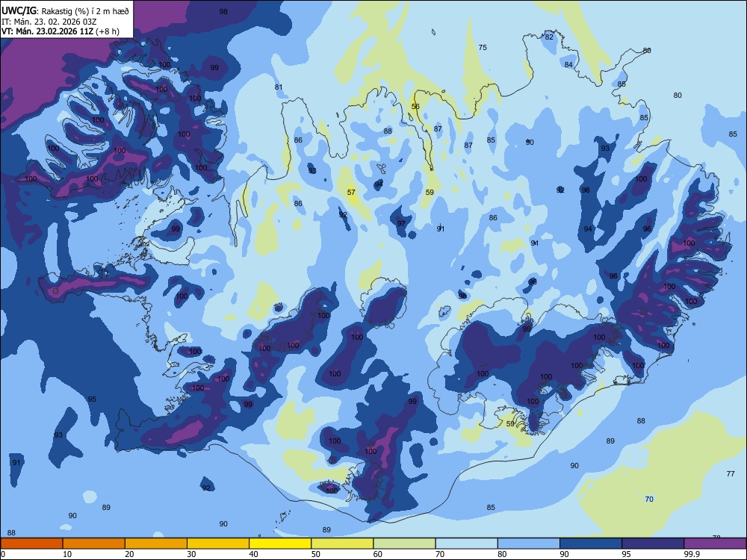Select the legend tick label '40'
Screen dimensions: 747x560
253,554
